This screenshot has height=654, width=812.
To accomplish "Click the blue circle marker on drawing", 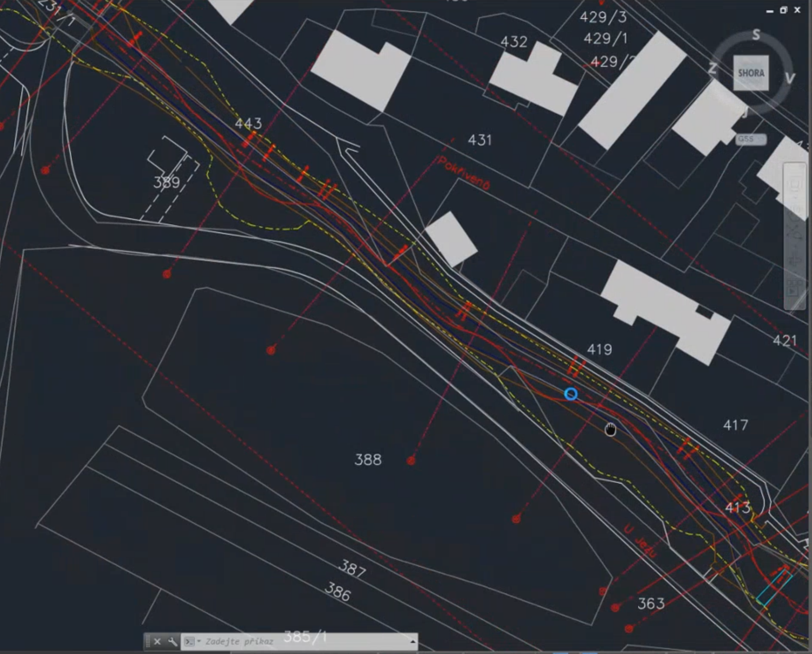I will pyautogui.click(x=571, y=394).
